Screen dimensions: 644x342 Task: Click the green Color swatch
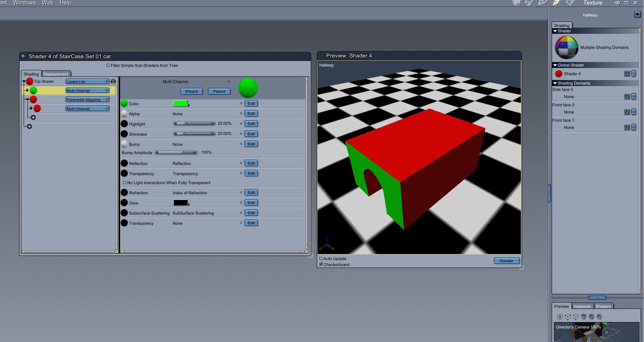tap(181, 103)
